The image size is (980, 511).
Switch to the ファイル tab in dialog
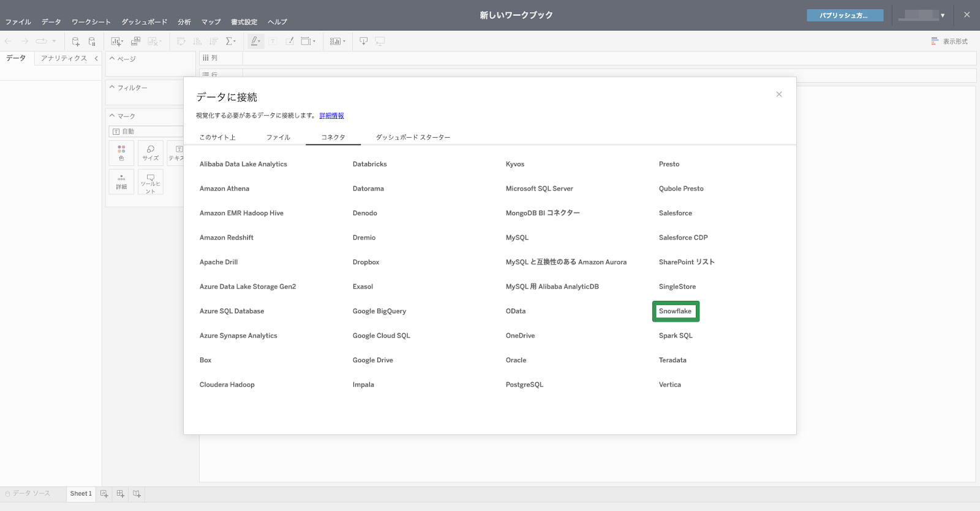click(x=279, y=137)
